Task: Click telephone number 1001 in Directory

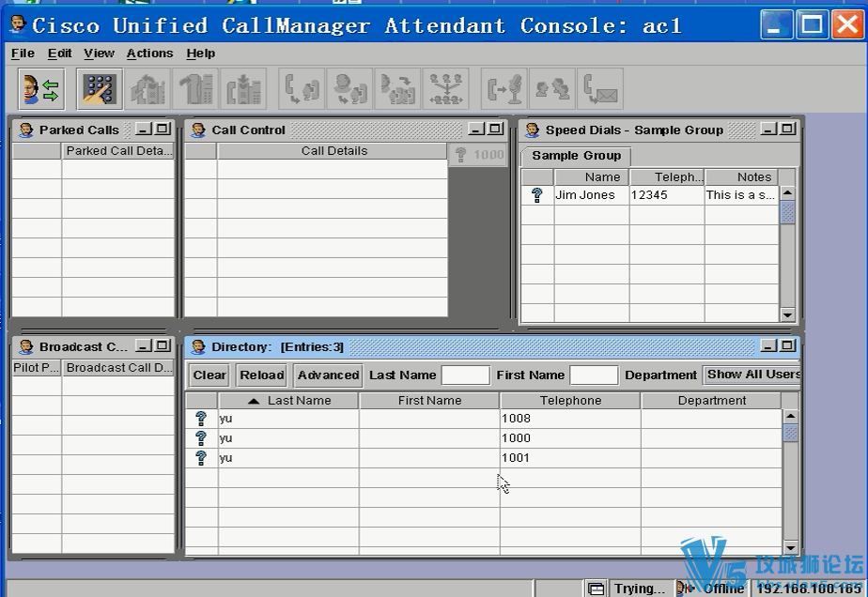Action: (516, 458)
